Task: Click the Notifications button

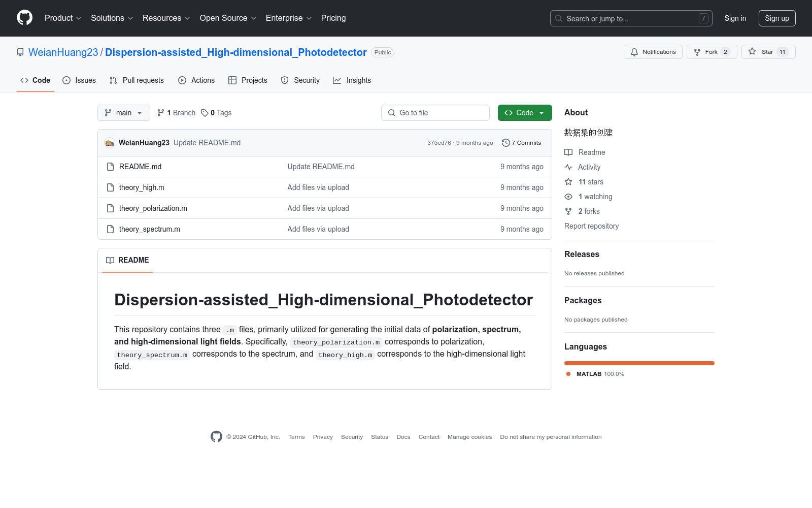Action: [653, 52]
